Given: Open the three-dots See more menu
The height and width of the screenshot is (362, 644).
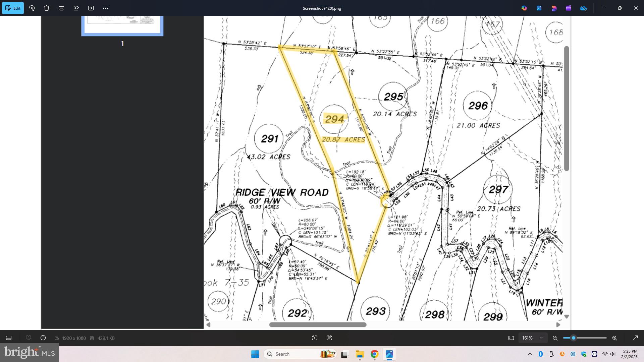Looking at the screenshot, I should click(106, 8).
